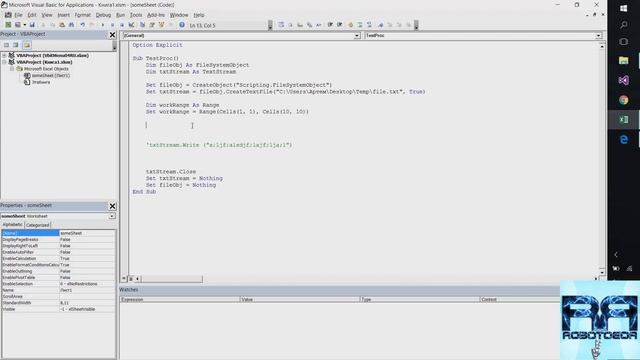640x360 pixels.
Task: Expand the first VBAProject tree node
Action: [x=4, y=55]
